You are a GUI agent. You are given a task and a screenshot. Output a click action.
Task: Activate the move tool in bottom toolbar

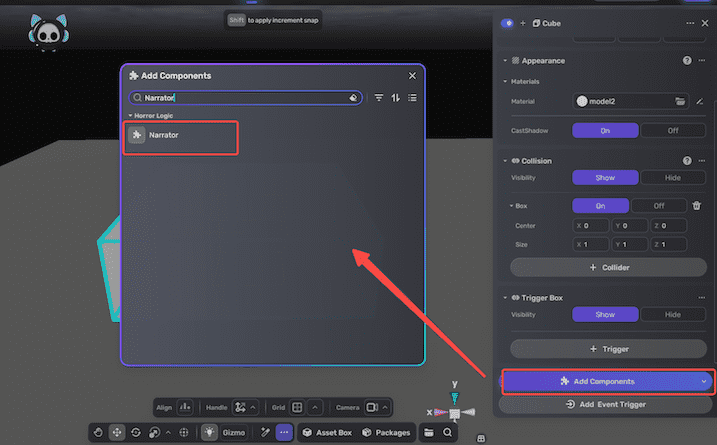118,433
